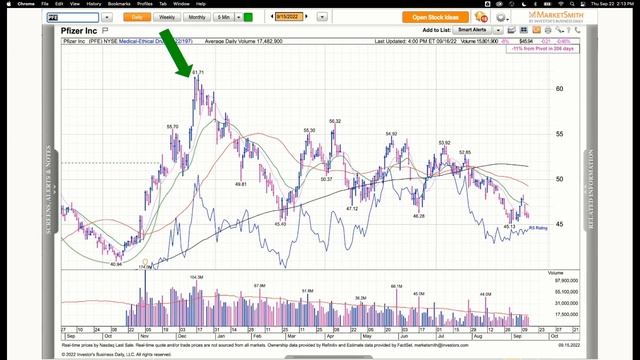Toggle the flag next to Pfizer Inc

tap(105, 31)
